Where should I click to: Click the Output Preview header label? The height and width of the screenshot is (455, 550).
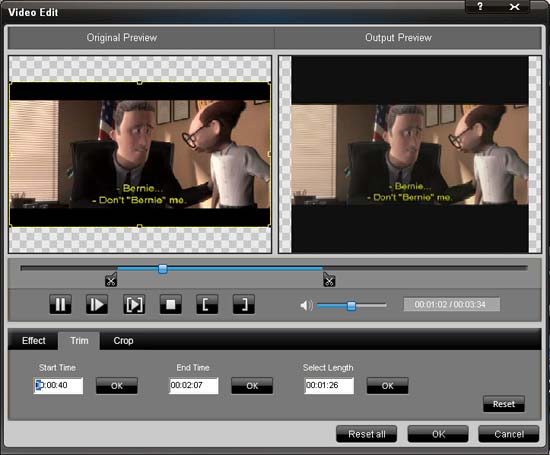(398, 38)
